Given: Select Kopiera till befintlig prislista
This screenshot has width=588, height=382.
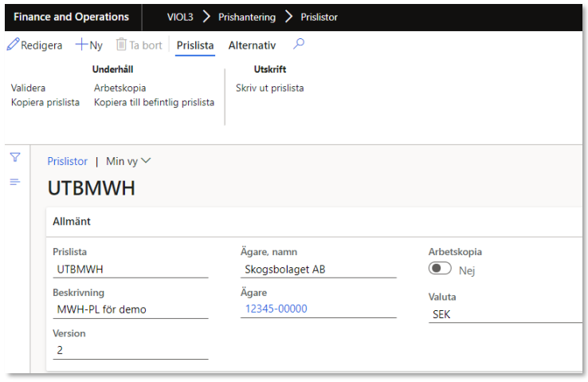Looking at the screenshot, I should (x=154, y=102).
